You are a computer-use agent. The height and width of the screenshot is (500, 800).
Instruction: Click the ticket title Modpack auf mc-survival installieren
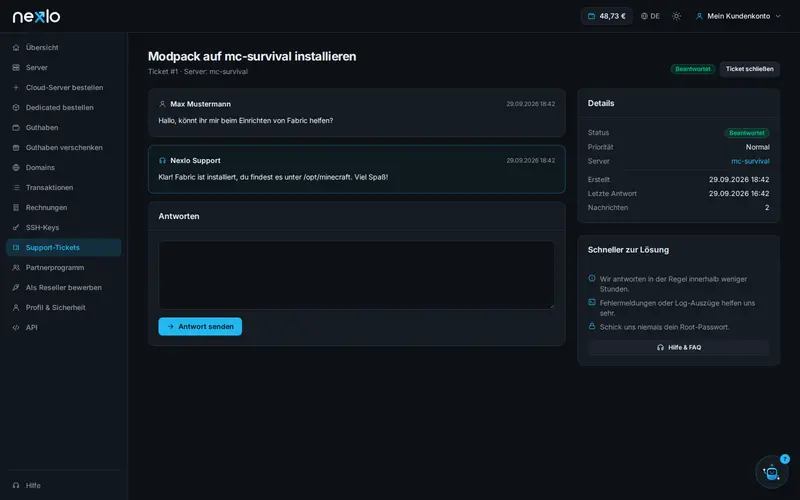252,56
